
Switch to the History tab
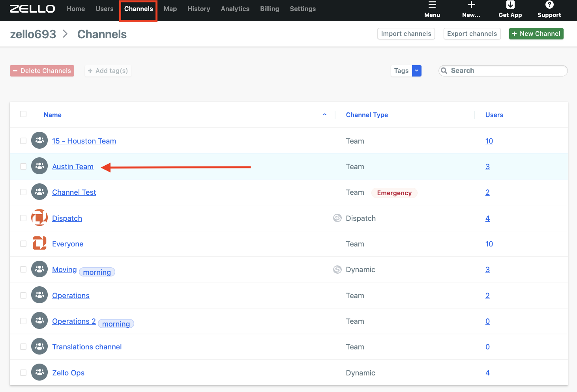[199, 9]
